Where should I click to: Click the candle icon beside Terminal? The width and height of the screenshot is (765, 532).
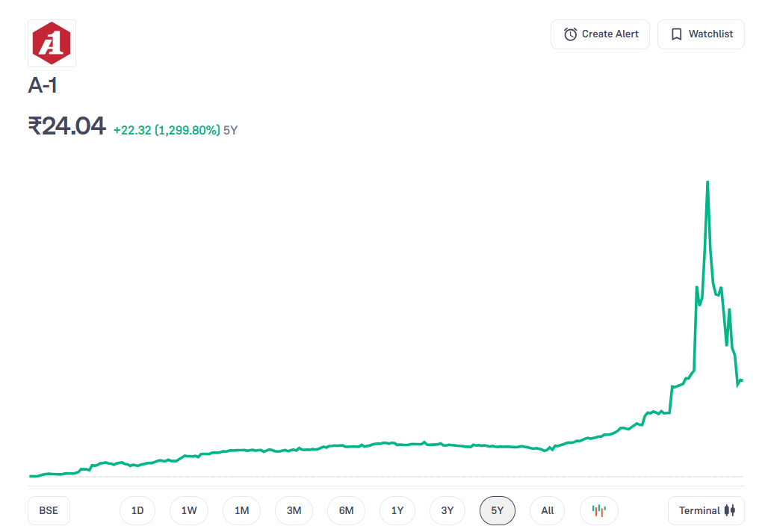730,511
